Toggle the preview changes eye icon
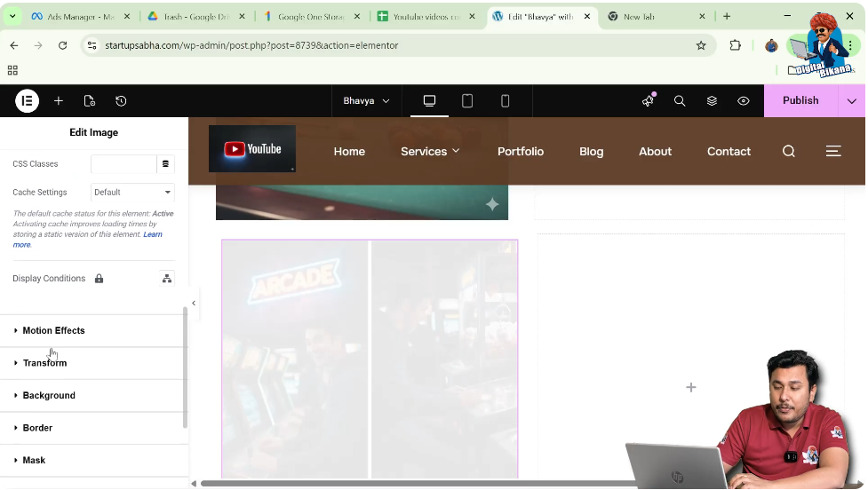 [x=744, y=101]
